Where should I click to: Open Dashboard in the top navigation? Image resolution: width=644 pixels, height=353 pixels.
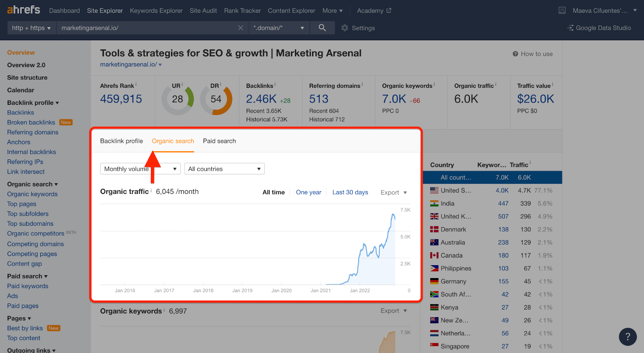coord(64,10)
